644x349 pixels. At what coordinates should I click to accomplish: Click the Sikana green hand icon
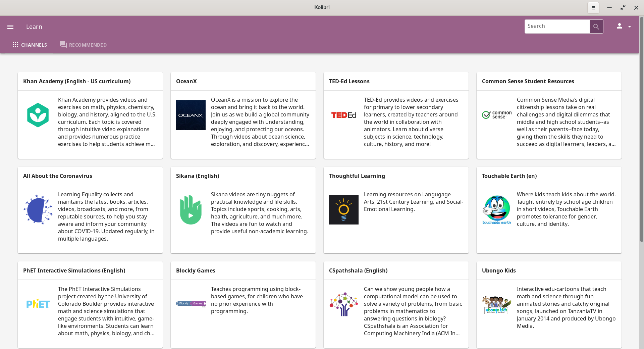(x=191, y=210)
